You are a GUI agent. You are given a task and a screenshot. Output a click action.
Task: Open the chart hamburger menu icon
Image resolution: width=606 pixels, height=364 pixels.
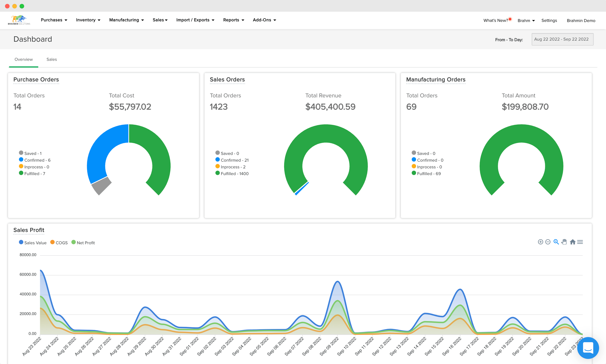(580, 242)
